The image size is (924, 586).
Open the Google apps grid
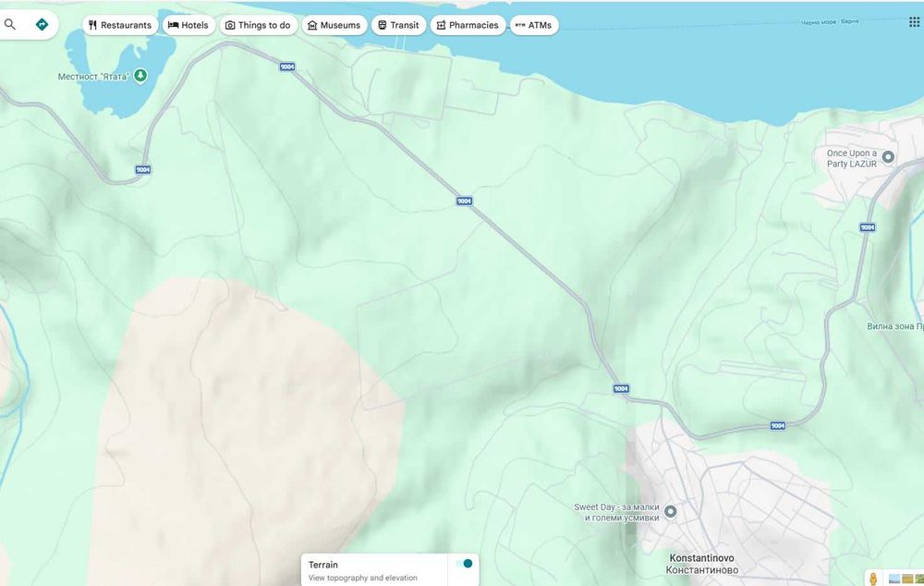click(914, 22)
